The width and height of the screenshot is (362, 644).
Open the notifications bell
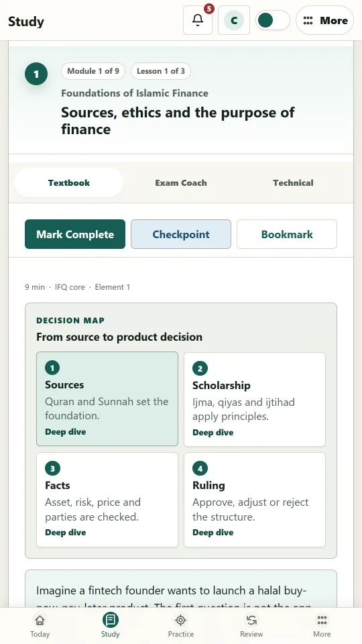[x=198, y=20]
